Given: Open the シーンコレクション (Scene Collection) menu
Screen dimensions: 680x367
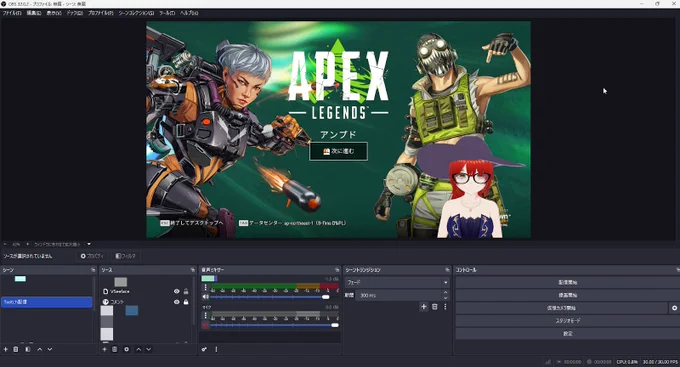Looking at the screenshot, I should pos(136,13).
